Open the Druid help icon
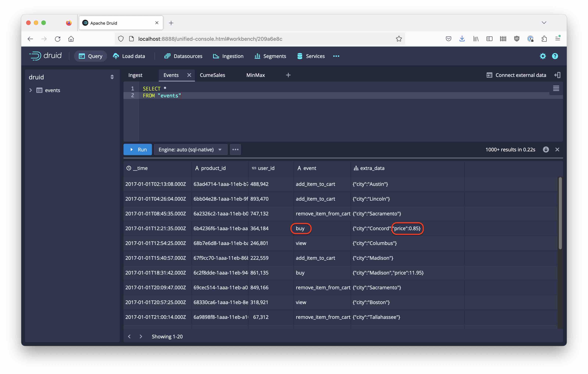 coord(554,56)
